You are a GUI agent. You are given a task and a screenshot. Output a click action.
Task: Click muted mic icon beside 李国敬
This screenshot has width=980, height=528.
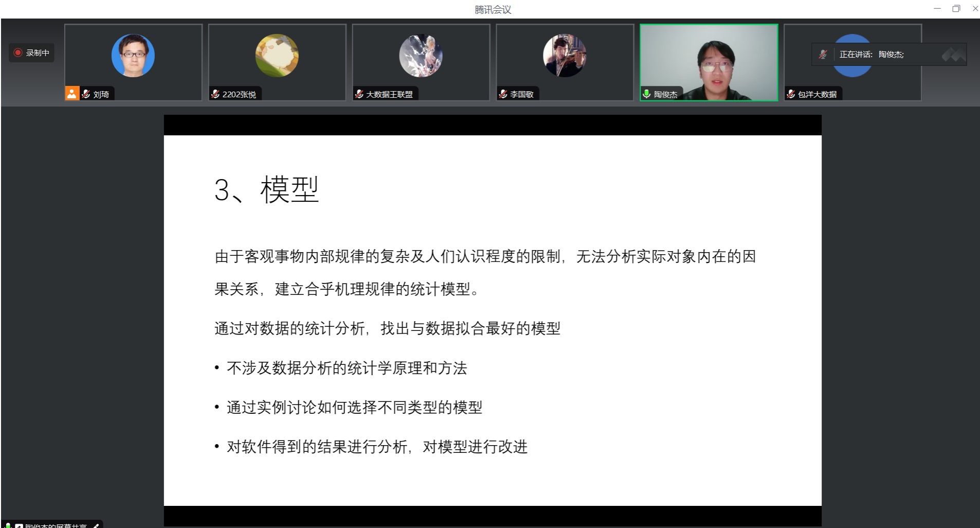[x=503, y=94]
